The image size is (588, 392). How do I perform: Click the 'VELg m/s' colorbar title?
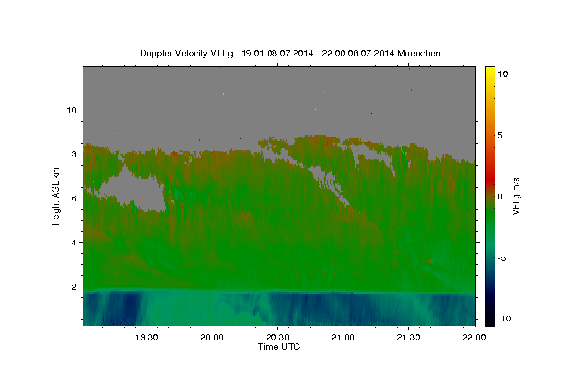tap(516, 196)
